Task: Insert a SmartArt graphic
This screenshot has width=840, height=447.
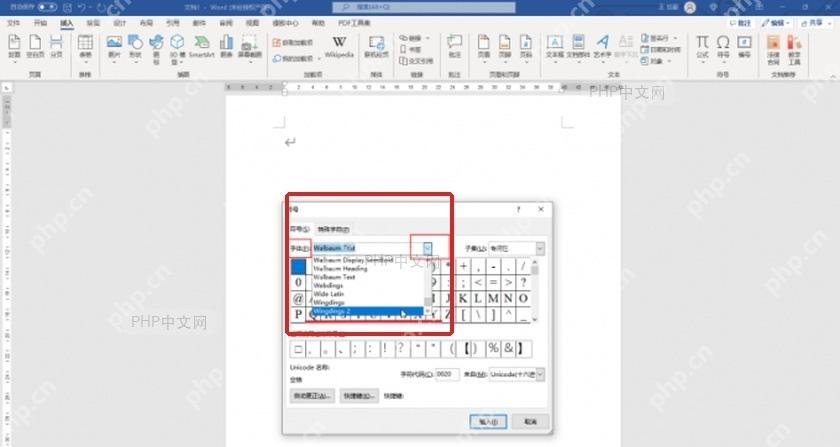Action: pyautogui.click(x=201, y=46)
